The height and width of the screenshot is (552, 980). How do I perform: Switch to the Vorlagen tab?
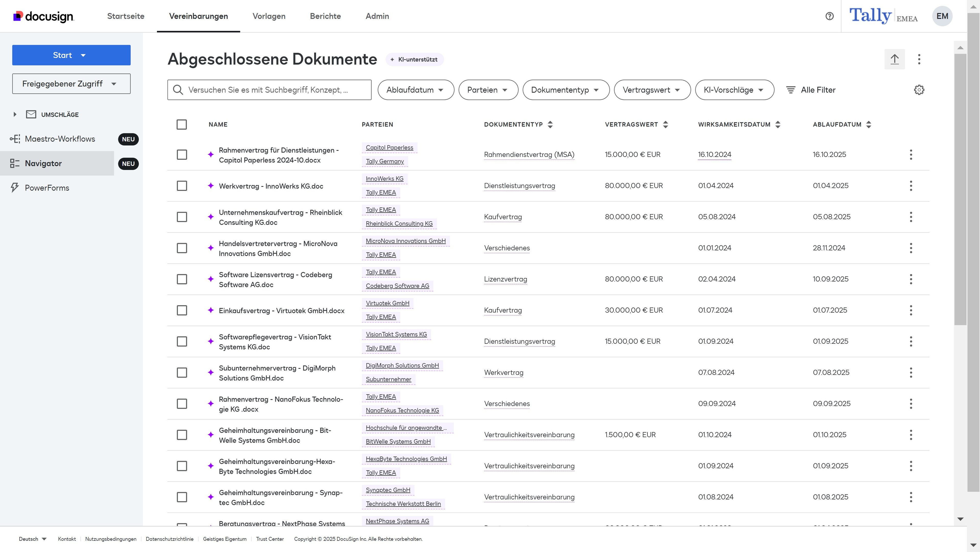(269, 16)
